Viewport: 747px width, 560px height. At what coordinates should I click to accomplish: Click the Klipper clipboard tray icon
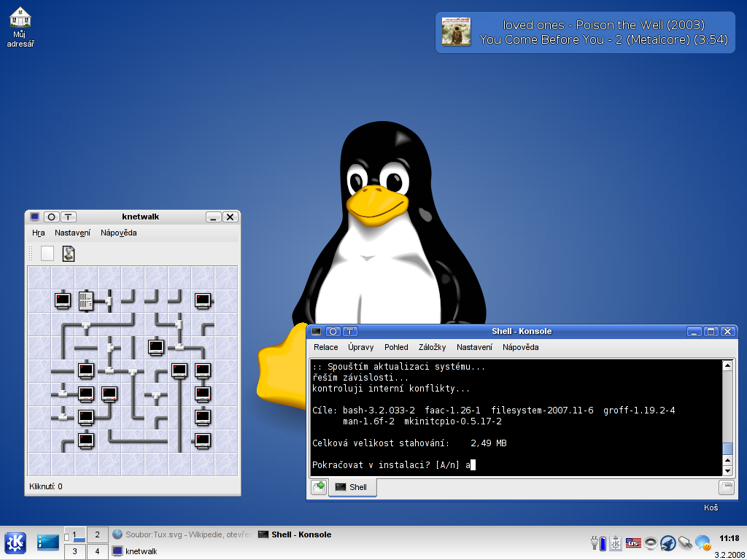[616, 542]
